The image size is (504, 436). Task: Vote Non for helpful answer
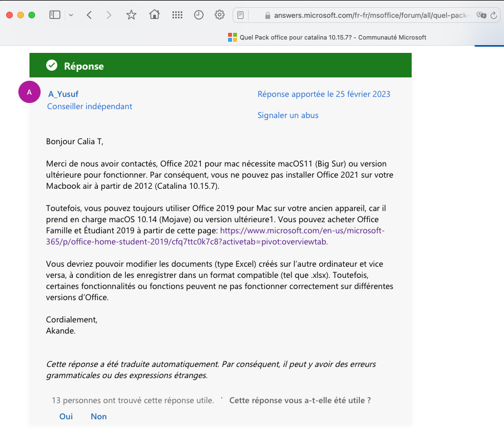pos(98,417)
